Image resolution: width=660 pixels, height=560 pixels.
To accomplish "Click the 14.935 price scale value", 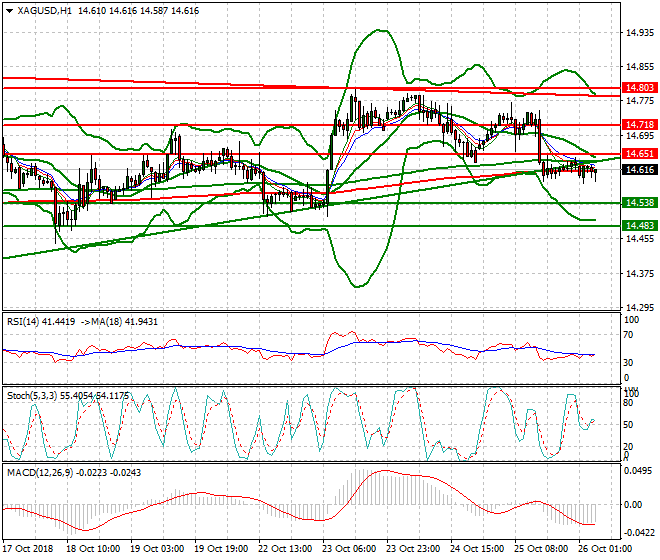I will click(x=640, y=33).
